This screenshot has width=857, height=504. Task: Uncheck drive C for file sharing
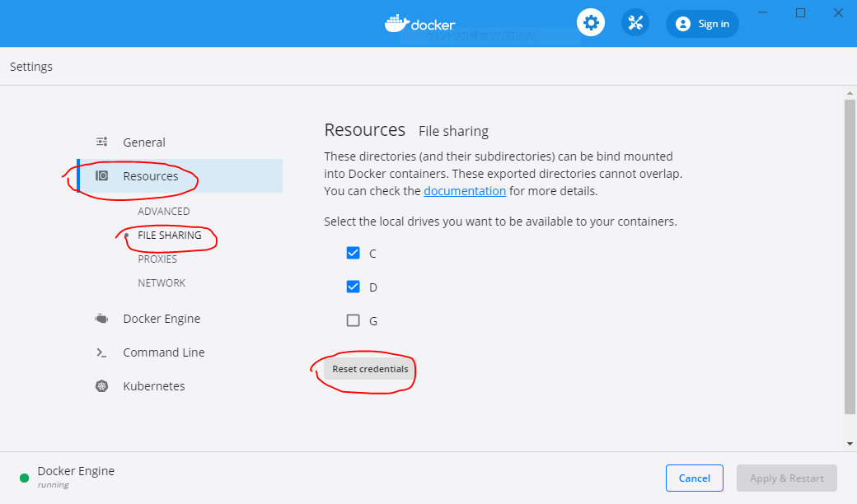354,253
